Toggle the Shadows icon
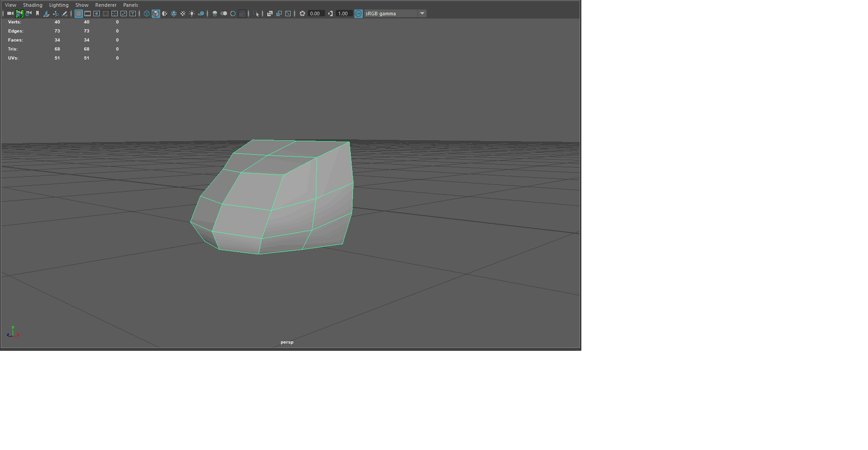The height and width of the screenshot is (450, 868). click(201, 14)
